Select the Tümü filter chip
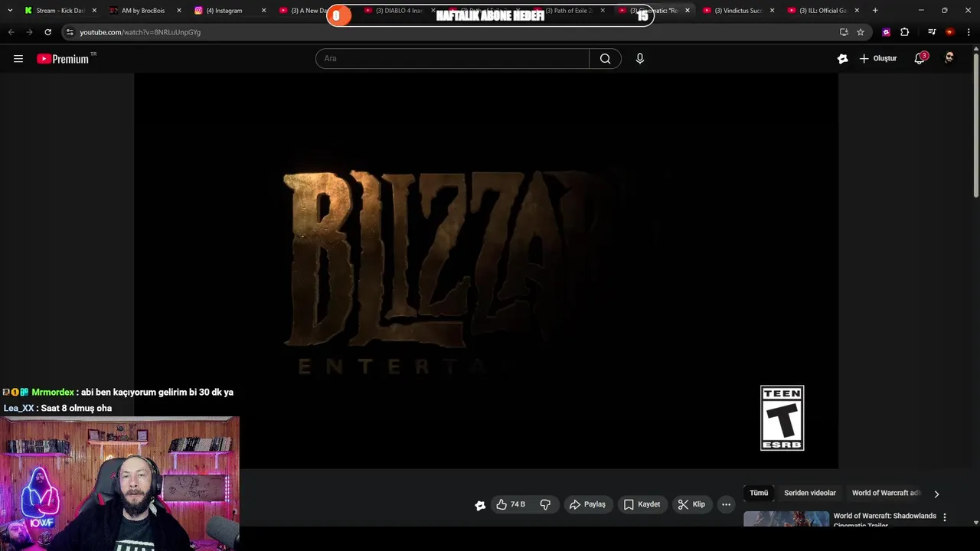 tap(759, 494)
